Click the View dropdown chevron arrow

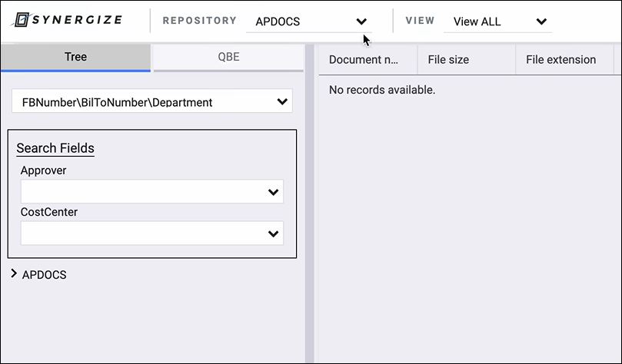click(x=541, y=22)
